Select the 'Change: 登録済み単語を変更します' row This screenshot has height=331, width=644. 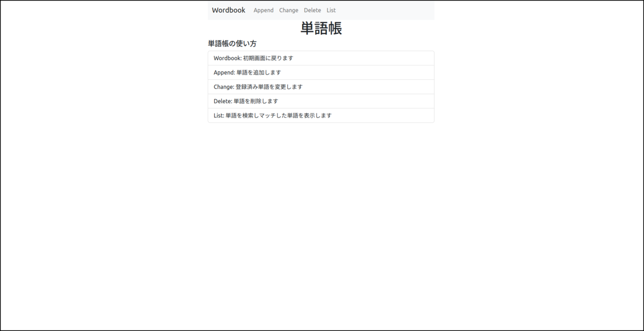pyautogui.click(x=321, y=87)
